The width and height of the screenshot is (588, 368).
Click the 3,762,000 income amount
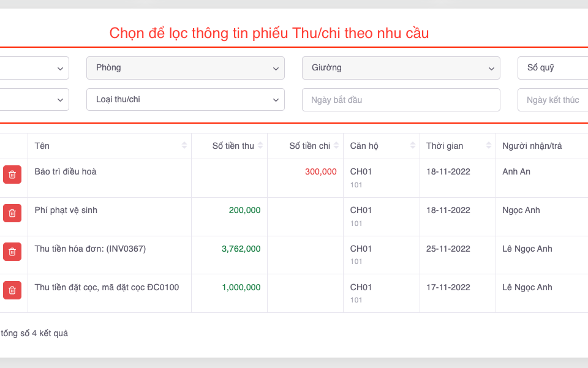coord(241,249)
